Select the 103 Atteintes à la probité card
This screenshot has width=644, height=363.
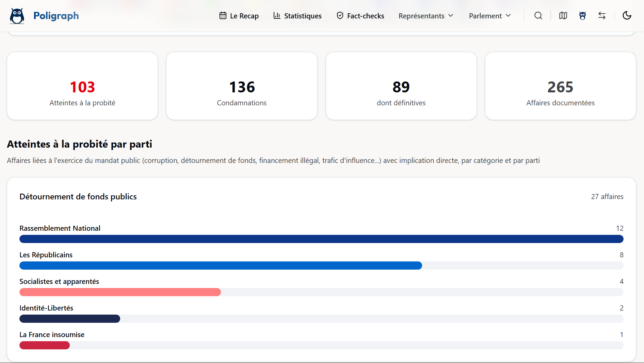pyautogui.click(x=82, y=86)
